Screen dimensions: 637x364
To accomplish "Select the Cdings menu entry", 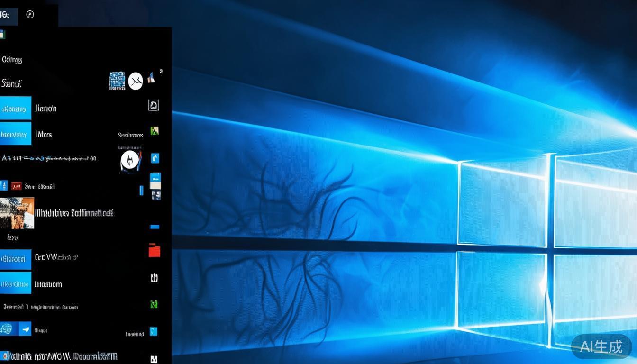I will pyautogui.click(x=12, y=60).
